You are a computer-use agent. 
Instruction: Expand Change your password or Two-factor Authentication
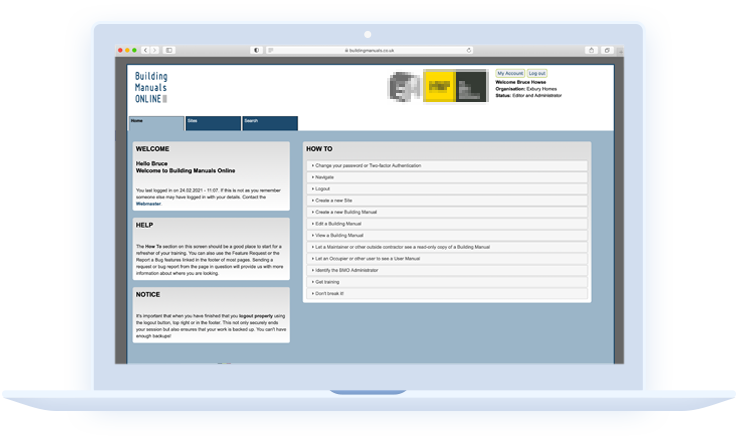coord(447,165)
